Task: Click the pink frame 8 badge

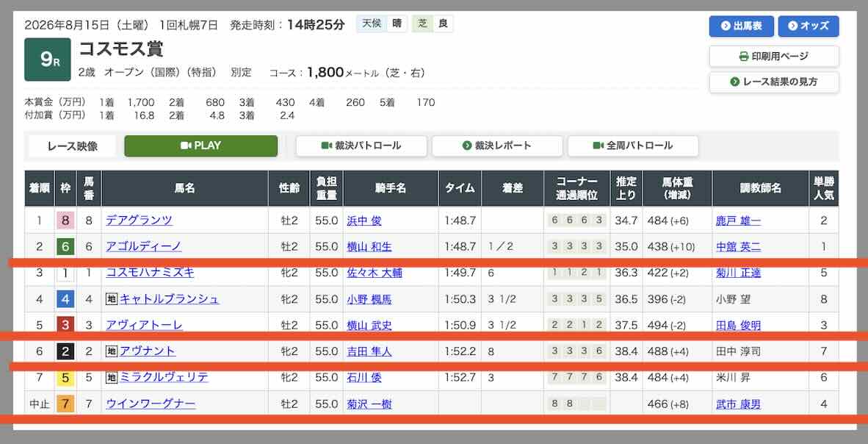Action: [x=65, y=221]
